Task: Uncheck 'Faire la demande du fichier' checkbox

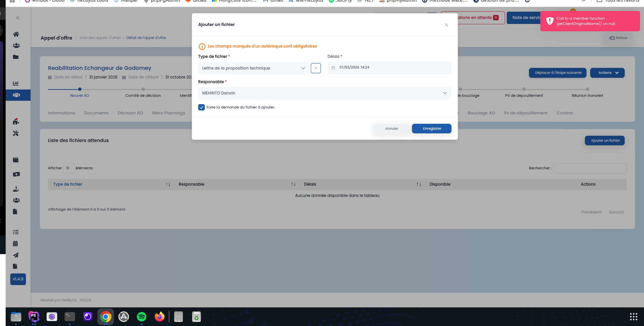Action: (x=201, y=107)
